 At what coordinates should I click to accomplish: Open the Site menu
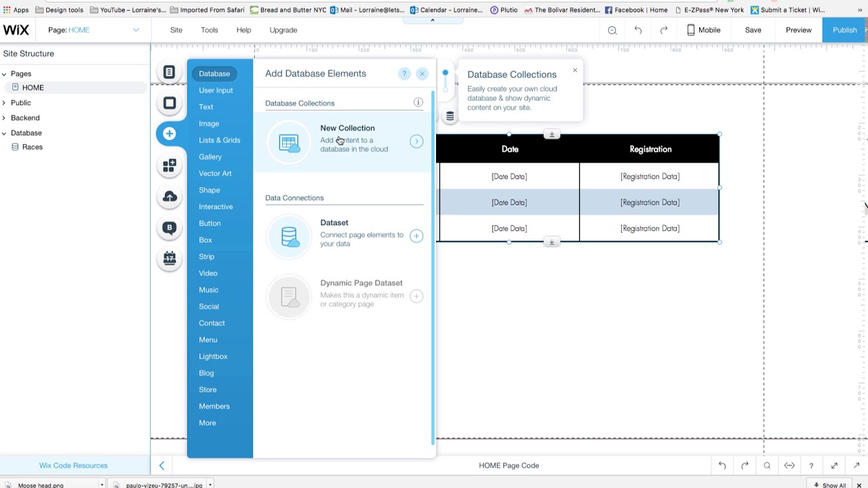click(x=176, y=30)
